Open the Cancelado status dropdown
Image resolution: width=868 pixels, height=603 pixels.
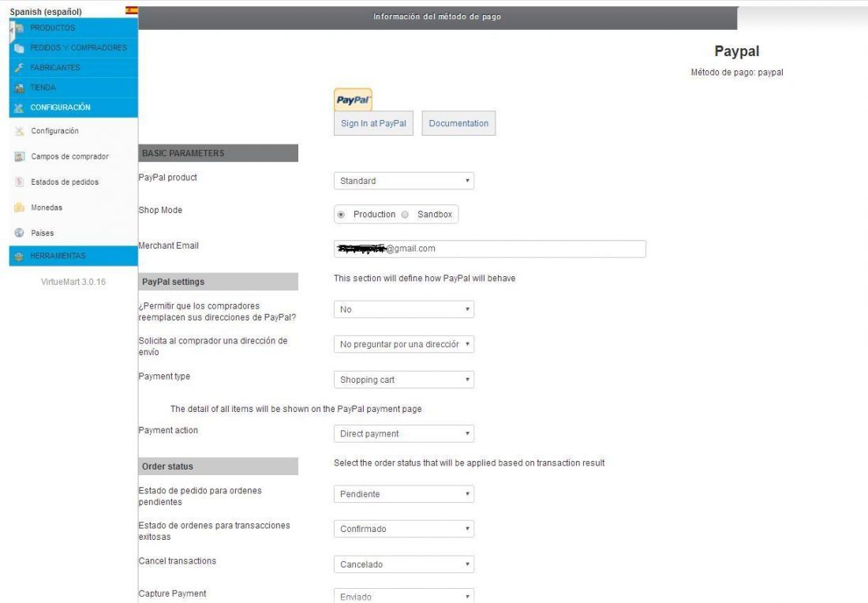[403, 564]
